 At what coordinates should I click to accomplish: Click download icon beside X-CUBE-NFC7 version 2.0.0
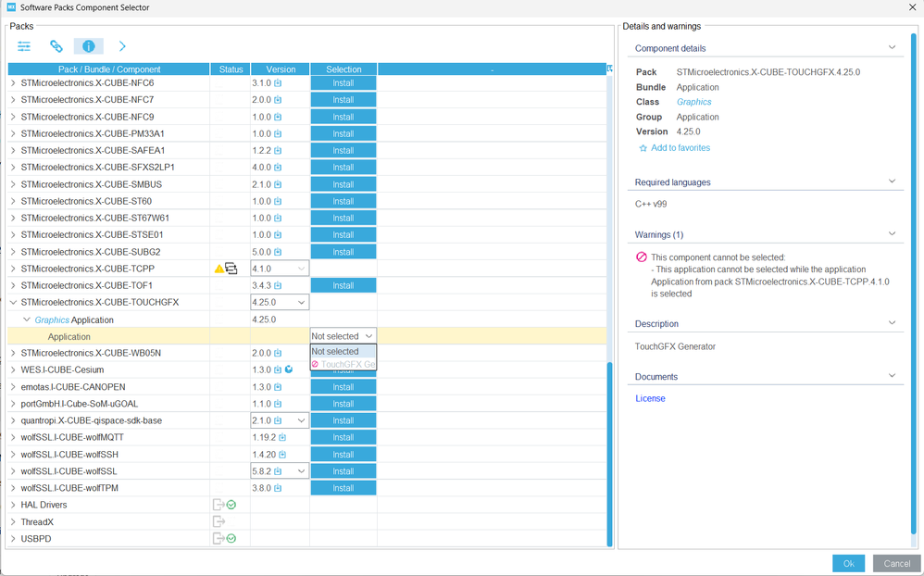[x=278, y=100]
